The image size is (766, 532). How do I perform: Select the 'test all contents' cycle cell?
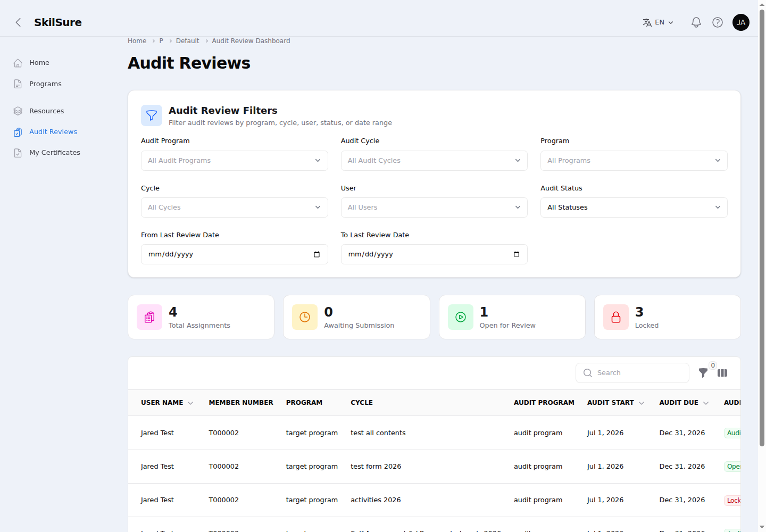(378, 433)
